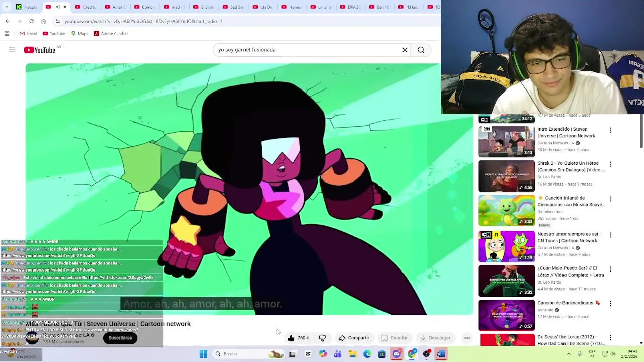
Task: Open Windows Start menu
Action: (x=203, y=354)
